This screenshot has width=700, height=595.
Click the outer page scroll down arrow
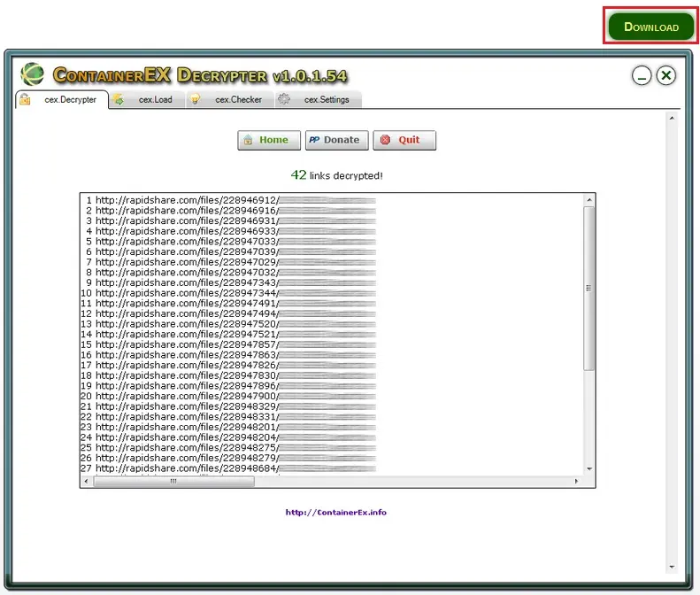click(672, 567)
